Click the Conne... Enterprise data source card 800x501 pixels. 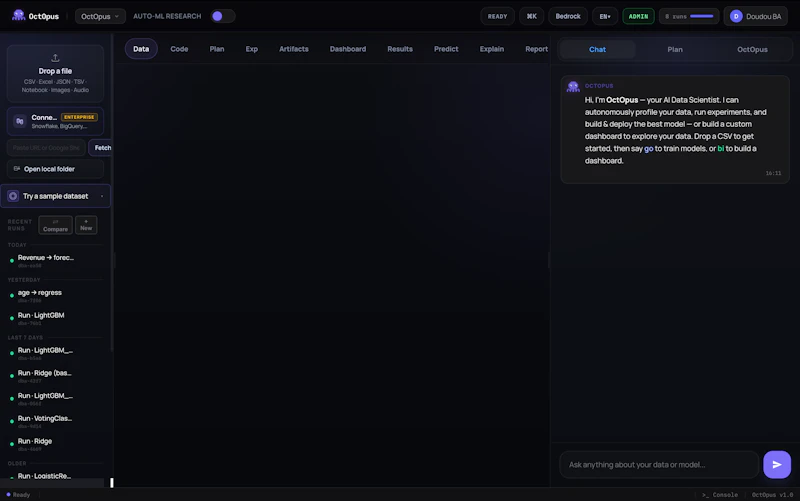click(55, 121)
